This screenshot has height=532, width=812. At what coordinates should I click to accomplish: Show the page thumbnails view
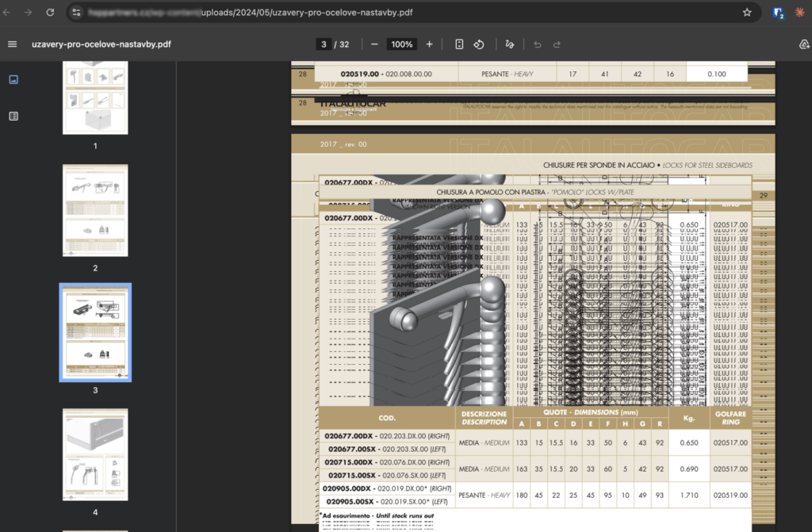pyautogui.click(x=13, y=79)
